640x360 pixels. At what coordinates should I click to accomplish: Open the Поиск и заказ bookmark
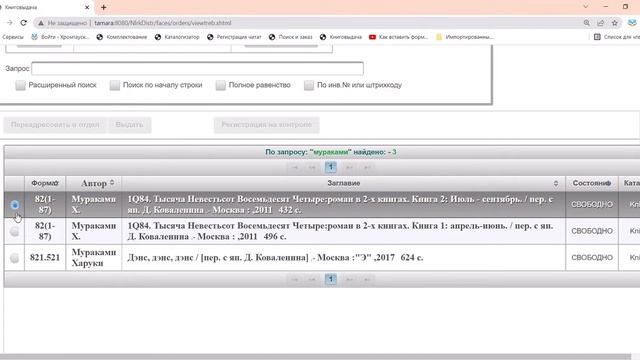click(291, 37)
